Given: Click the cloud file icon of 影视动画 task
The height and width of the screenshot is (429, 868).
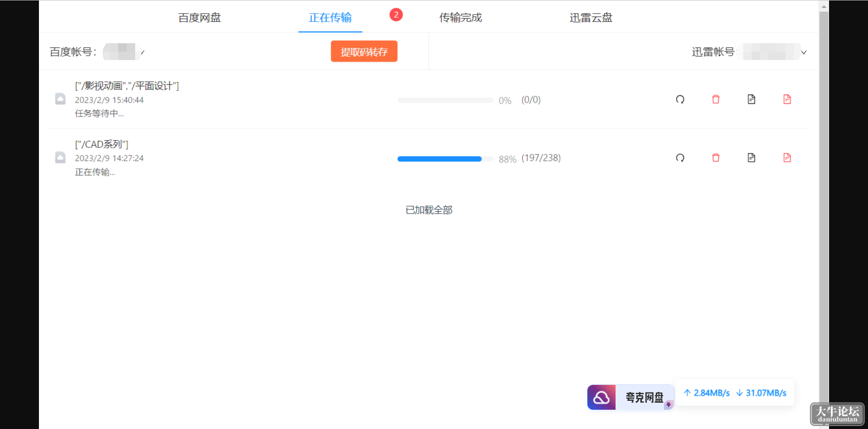Looking at the screenshot, I should (60, 99).
